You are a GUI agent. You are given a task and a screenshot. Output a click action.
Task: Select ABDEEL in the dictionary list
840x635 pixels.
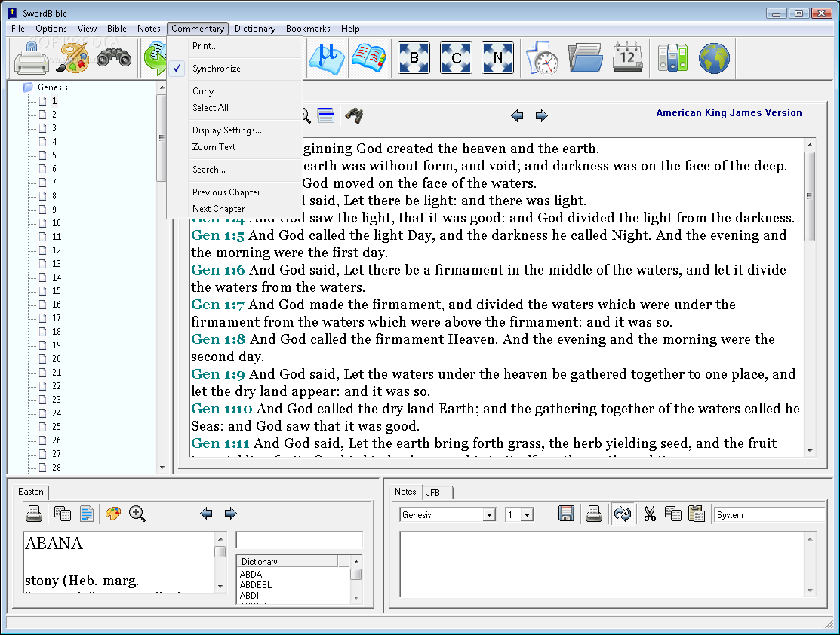(256, 585)
